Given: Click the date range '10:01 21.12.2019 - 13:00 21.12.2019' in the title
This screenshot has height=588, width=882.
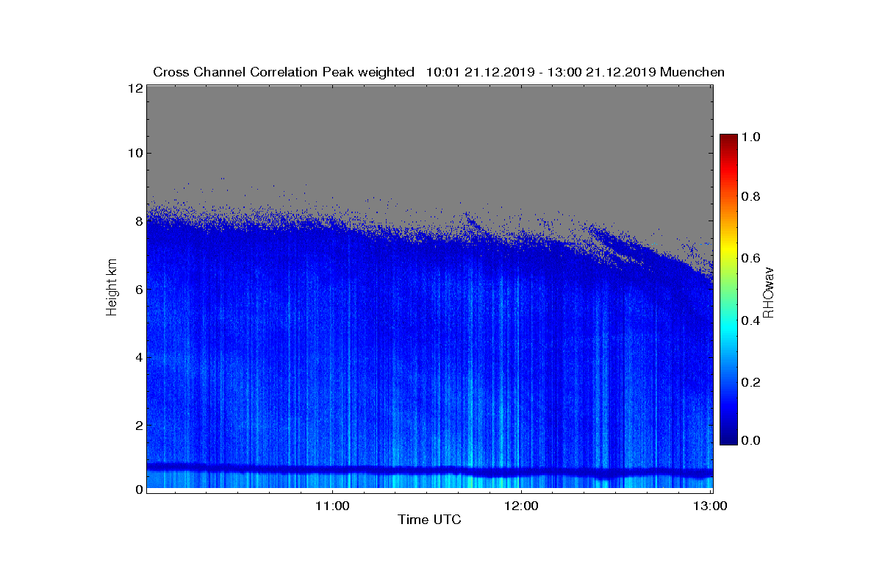Looking at the screenshot, I should click(542, 72).
